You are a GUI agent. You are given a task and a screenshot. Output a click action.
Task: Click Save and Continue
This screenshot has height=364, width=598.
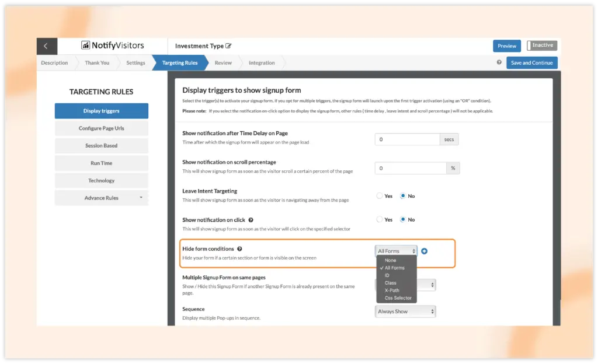531,63
